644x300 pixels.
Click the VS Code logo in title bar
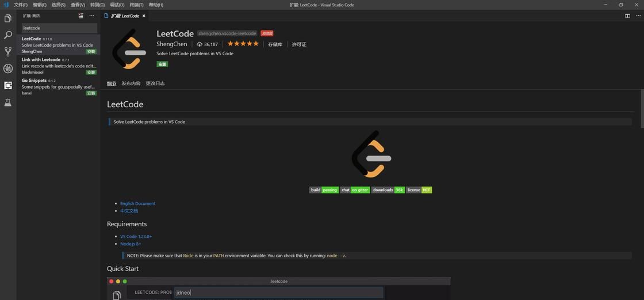(6, 5)
